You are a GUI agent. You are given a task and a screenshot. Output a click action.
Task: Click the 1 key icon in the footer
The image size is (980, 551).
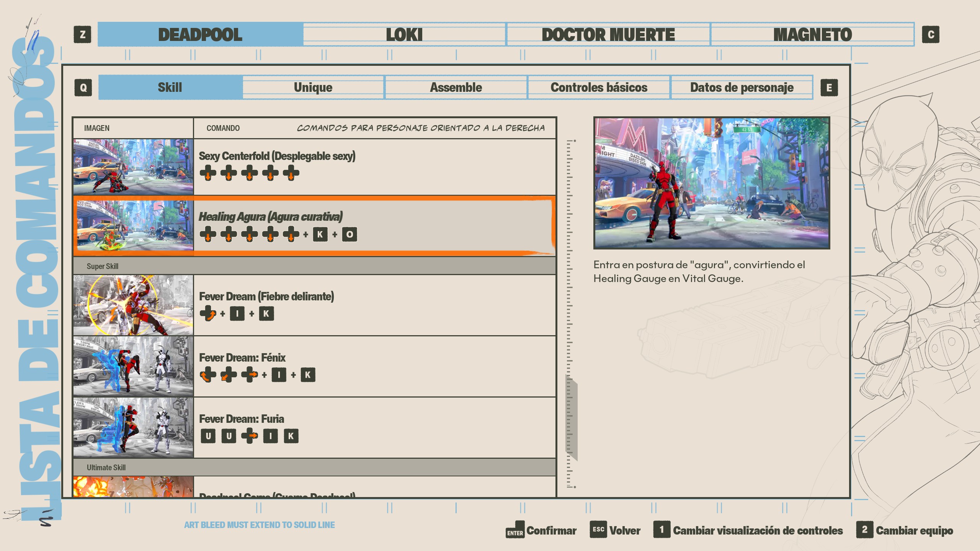pyautogui.click(x=661, y=530)
